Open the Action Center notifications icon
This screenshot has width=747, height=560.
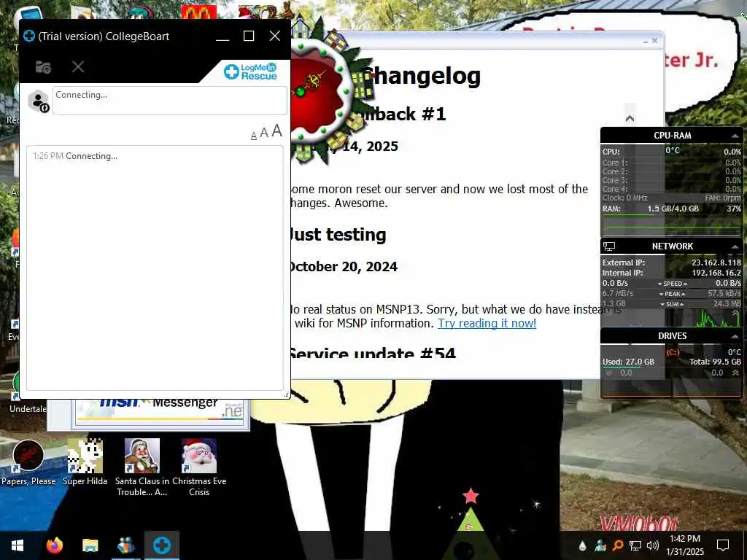click(723, 545)
